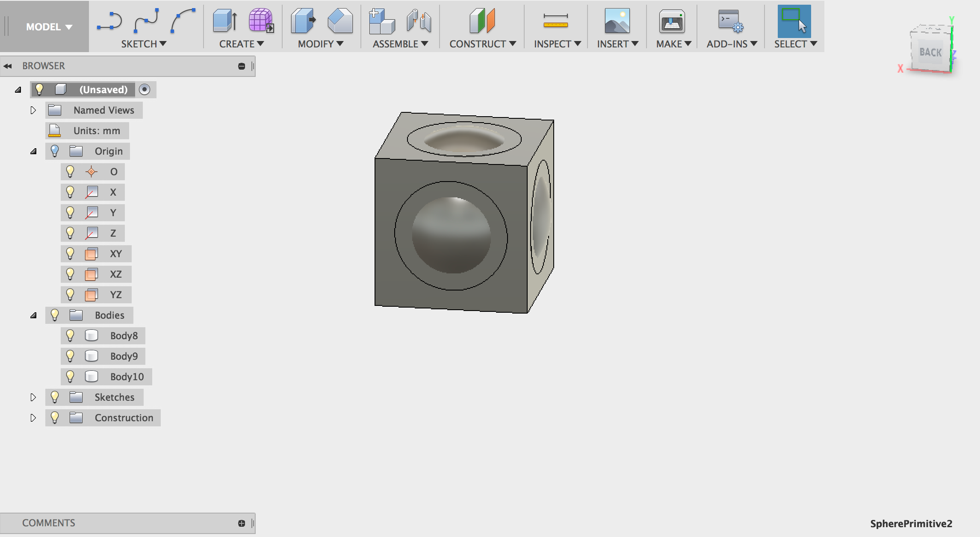
Task: Minimize the Browser panel with the minus button
Action: 242,66
